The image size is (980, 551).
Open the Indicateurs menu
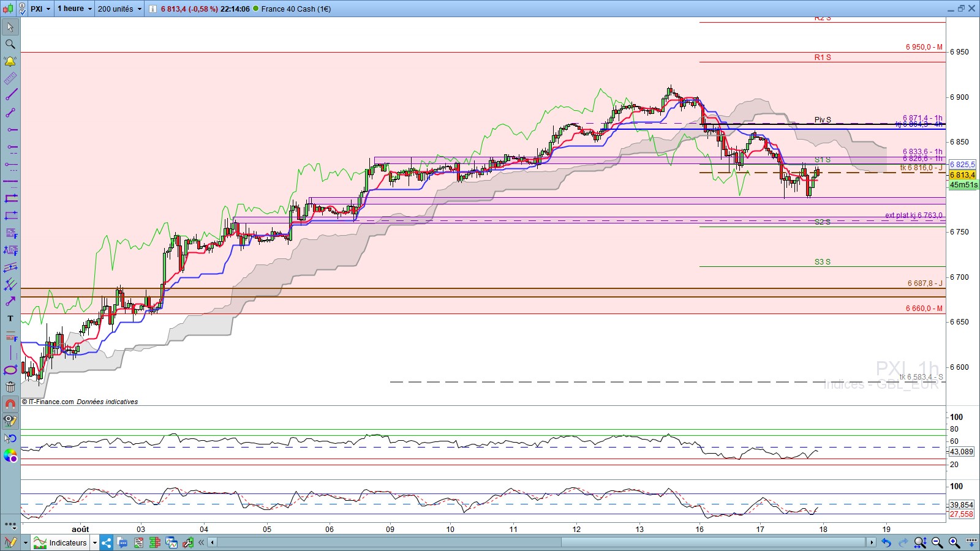(x=61, y=542)
